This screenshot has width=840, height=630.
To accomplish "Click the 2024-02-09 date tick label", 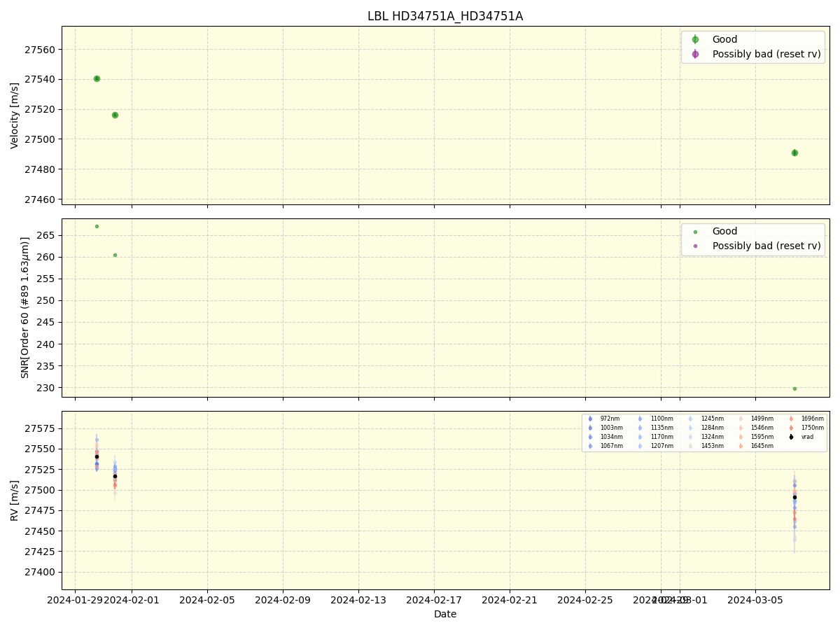I will click(x=283, y=600).
